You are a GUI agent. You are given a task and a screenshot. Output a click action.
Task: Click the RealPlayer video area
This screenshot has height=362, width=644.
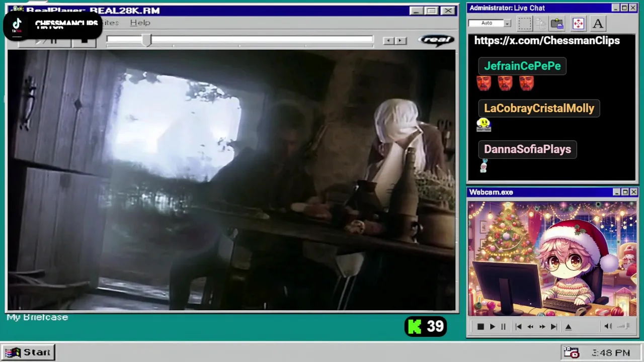(x=231, y=180)
